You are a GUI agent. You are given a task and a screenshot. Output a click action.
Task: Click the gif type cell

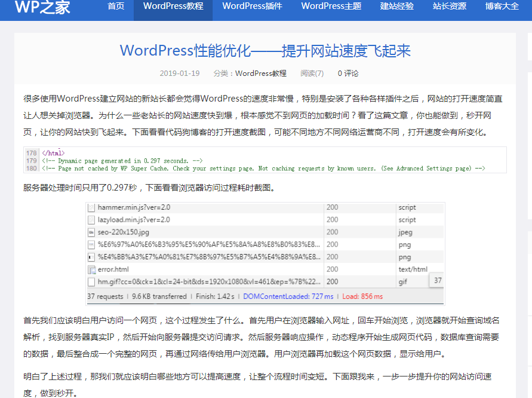403,282
